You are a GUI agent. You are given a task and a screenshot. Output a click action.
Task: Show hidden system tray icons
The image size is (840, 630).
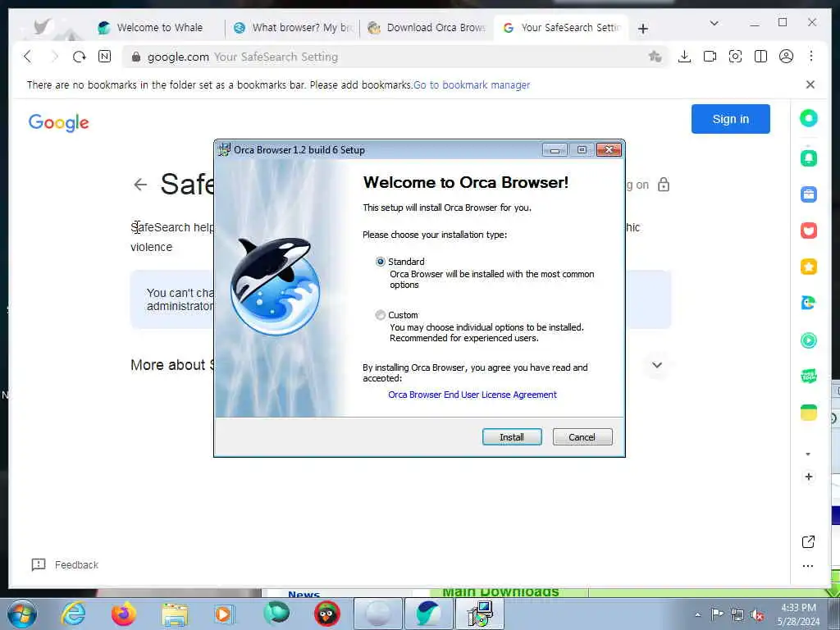(x=697, y=614)
